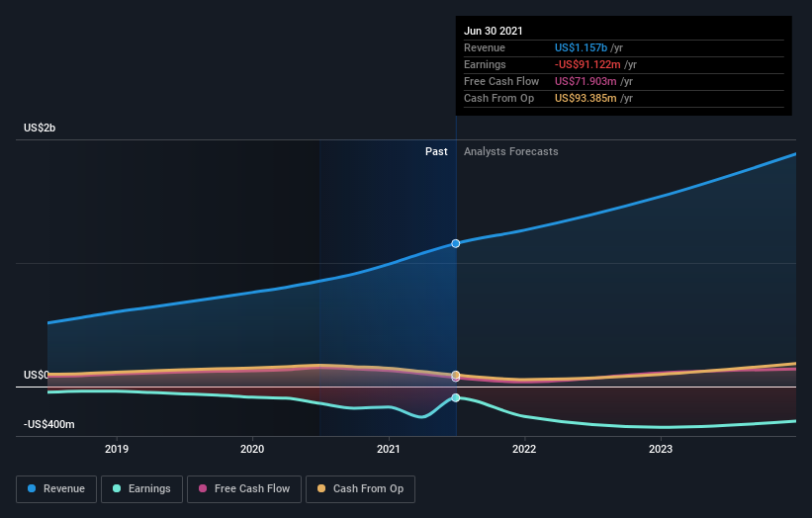Click the 2023 x-axis label
Image resolution: width=812 pixels, height=518 pixels.
[x=661, y=449]
